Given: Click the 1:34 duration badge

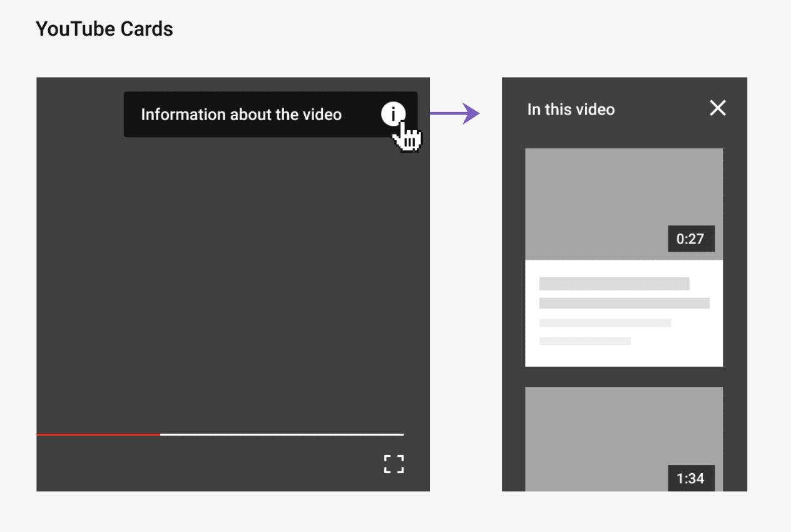Looking at the screenshot, I should pyautogui.click(x=691, y=478).
